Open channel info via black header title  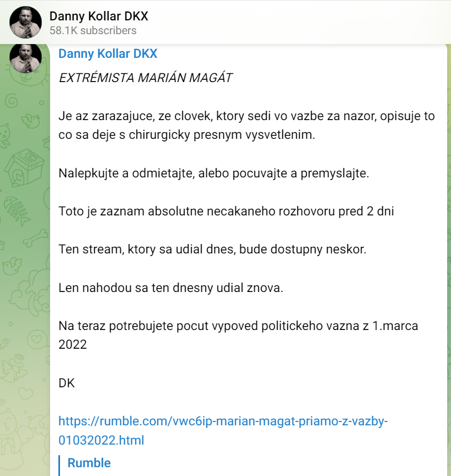pos(99,16)
